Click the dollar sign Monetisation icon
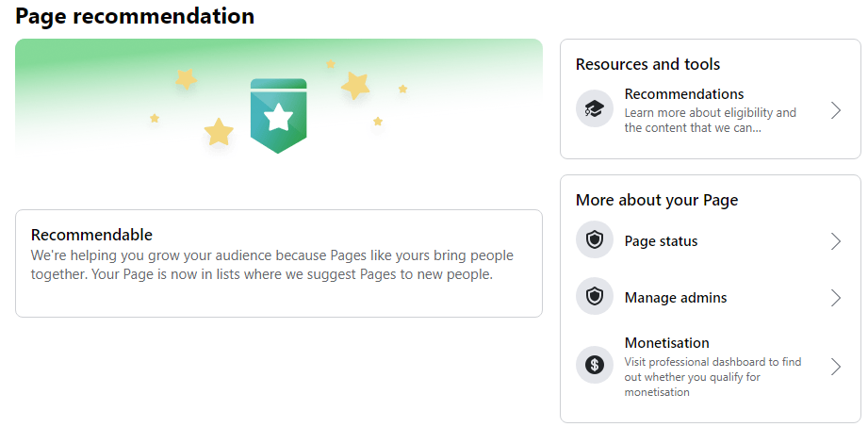The height and width of the screenshot is (427, 868). [x=595, y=365]
